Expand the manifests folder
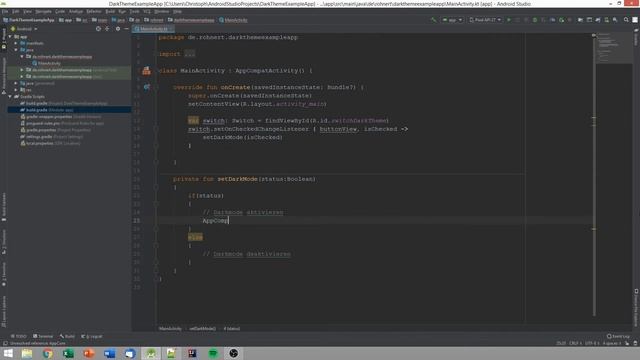The width and height of the screenshot is (640, 360). click(x=16, y=43)
